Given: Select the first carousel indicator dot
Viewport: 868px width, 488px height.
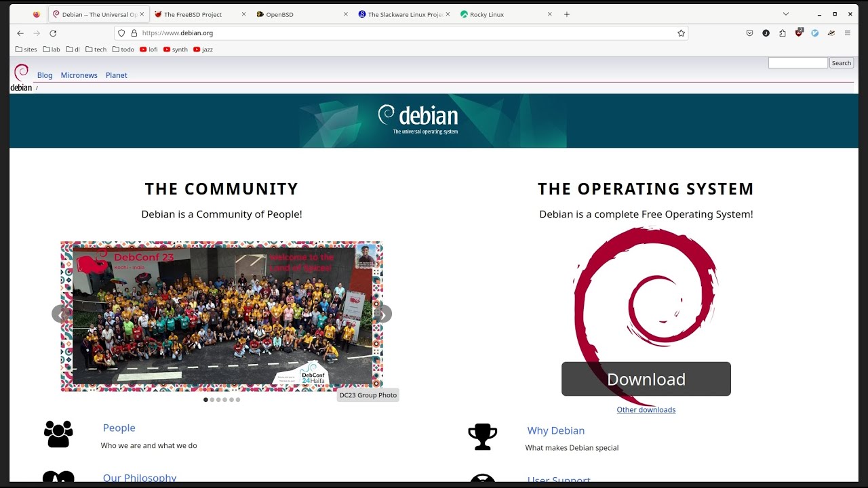Looking at the screenshot, I should [x=205, y=400].
